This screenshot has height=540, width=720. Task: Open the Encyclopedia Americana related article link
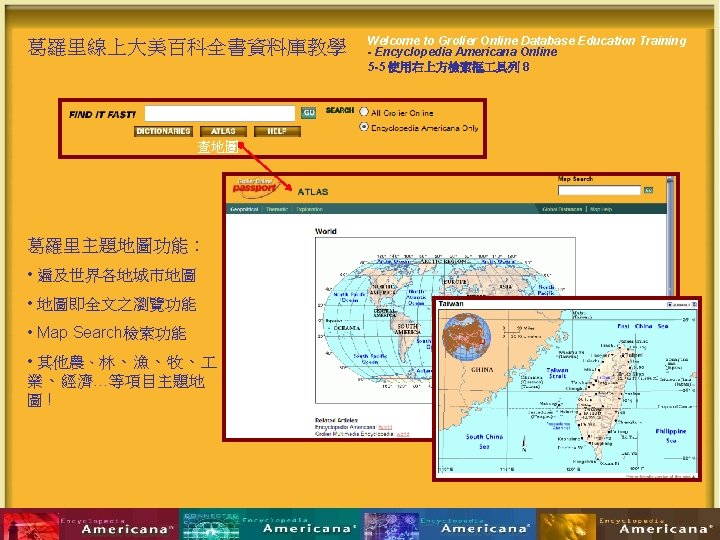pyautogui.click(x=385, y=427)
